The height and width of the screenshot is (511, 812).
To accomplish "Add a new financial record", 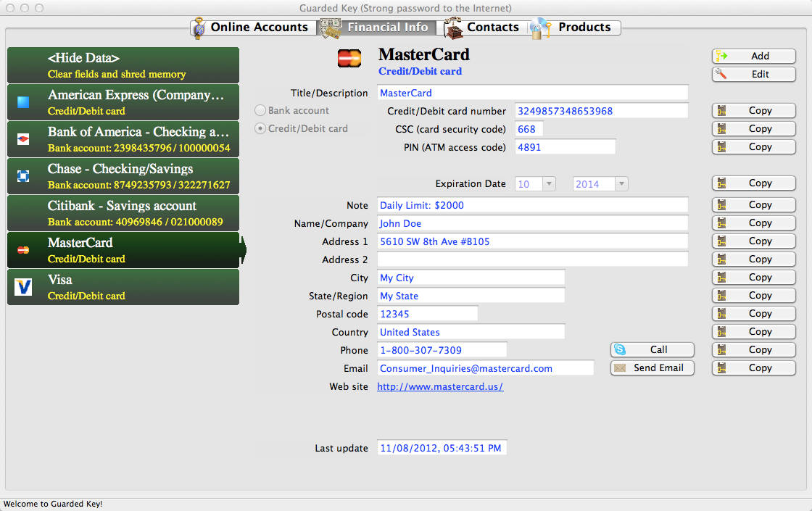I will click(753, 56).
